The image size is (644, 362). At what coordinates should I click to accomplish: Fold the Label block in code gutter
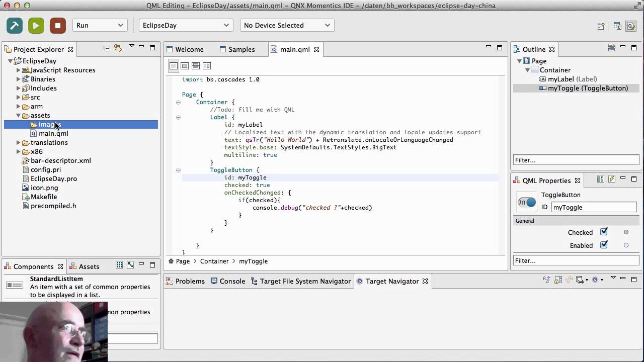[178, 117]
